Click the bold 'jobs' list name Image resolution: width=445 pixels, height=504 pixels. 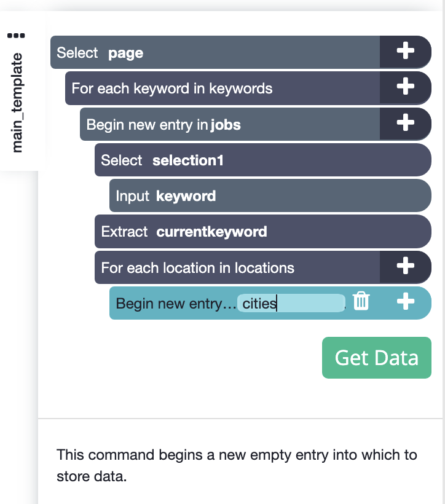(226, 125)
